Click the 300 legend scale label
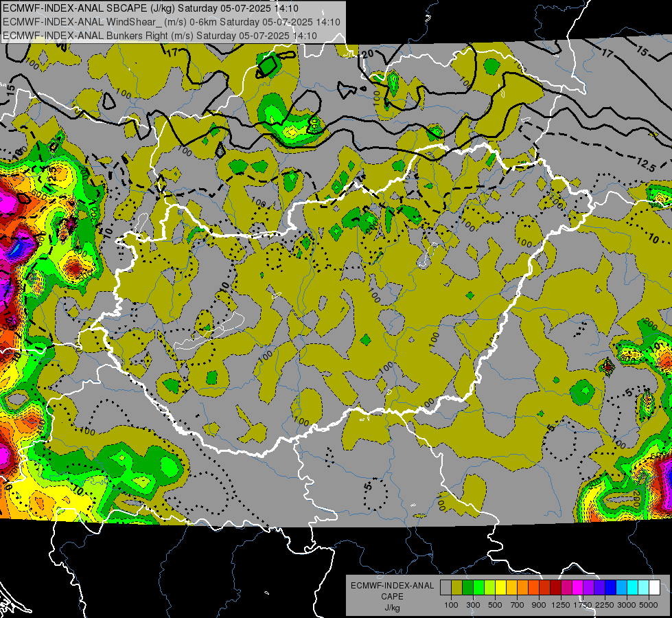Viewport: 672px width, 618px height. (x=473, y=605)
